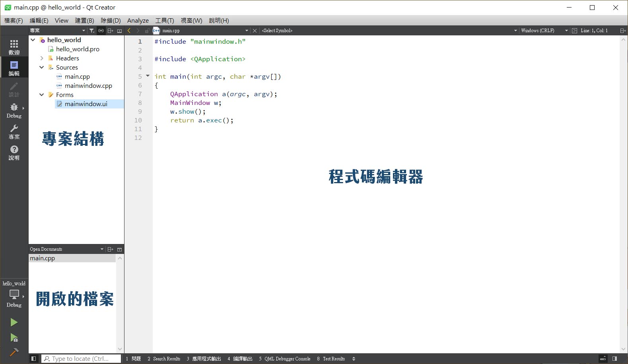628x364 pixels.
Task: Open the 檔案(F) menu
Action: [14, 20]
